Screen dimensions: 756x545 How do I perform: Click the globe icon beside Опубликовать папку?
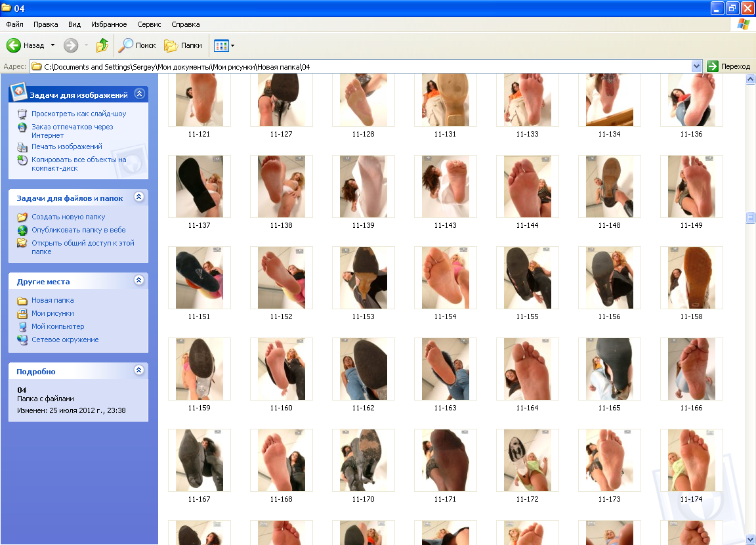(22, 230)
